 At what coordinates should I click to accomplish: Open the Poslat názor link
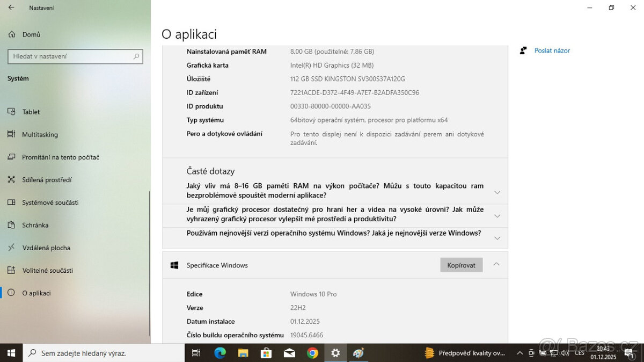click(552, 50)
